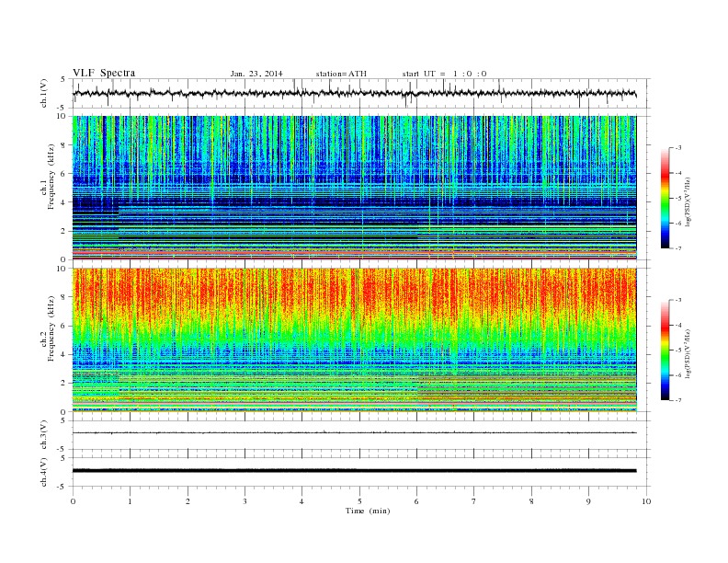Viewport: 728px width, 563px height.
Task: Click the ch.2 color scale bar
Action: (665, 350)
